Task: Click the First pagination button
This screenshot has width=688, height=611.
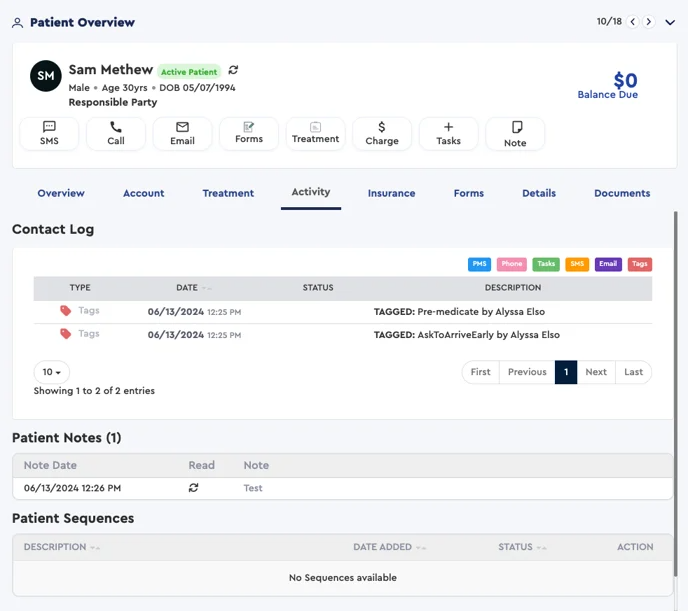Action: click(x=480, y=372)
